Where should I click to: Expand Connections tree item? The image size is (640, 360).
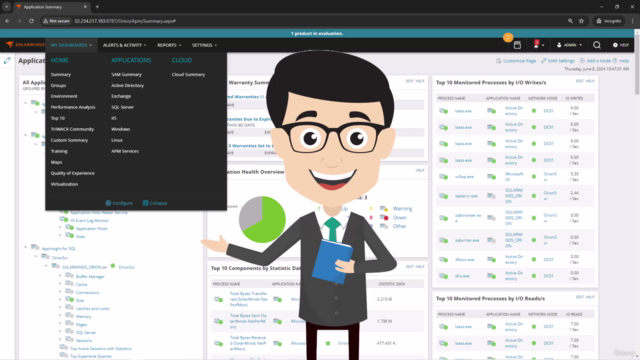[x=60, y=291]
